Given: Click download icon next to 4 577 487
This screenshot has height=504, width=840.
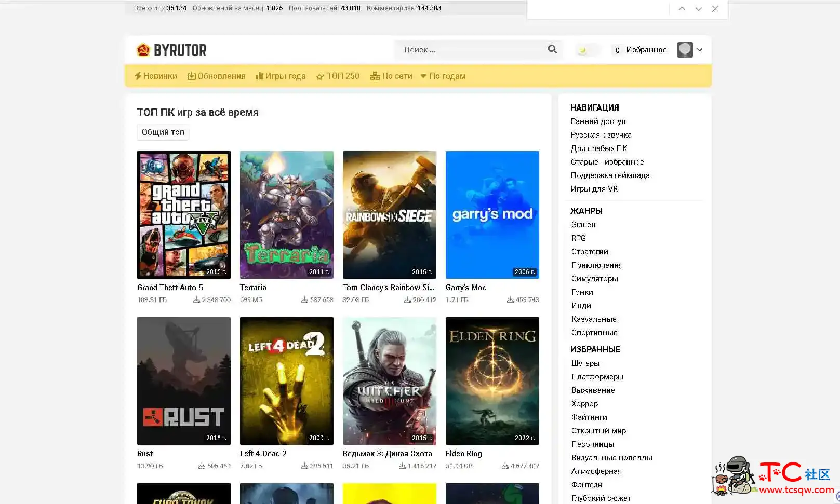Looking at the screenshot, I should [x=505, y=466].
